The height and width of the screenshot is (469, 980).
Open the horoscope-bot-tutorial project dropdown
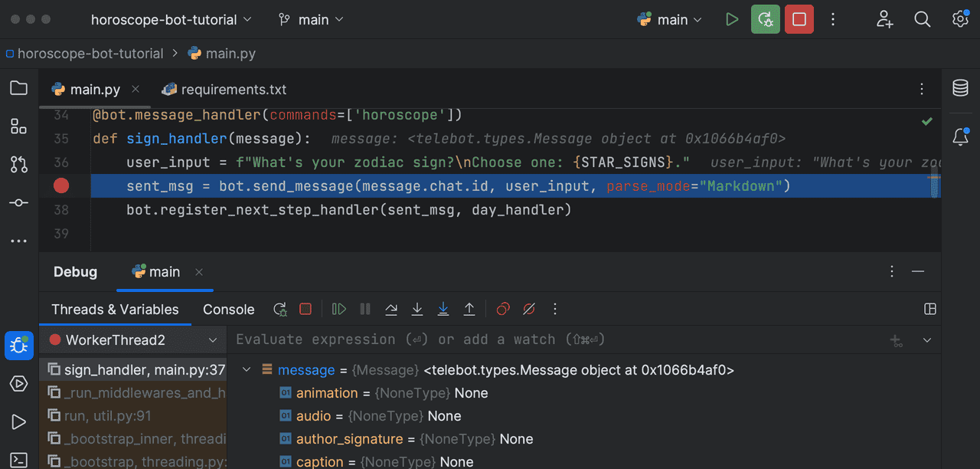point(171,20)
